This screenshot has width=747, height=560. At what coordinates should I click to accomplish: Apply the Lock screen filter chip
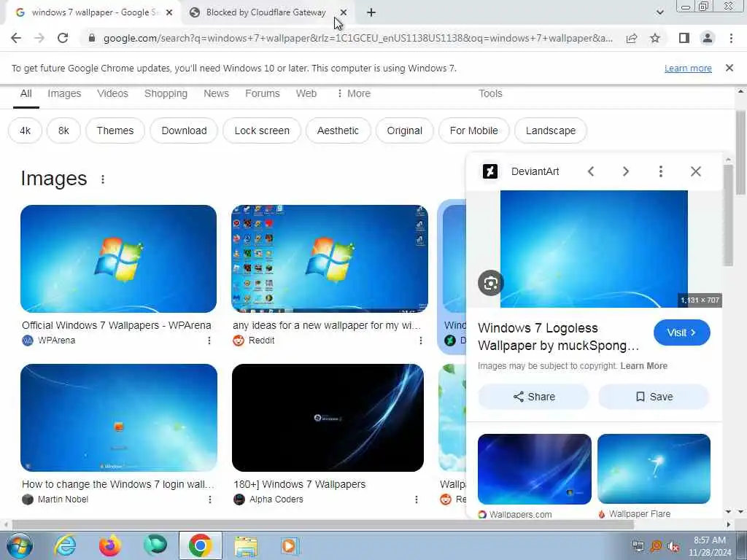[262, 131]
